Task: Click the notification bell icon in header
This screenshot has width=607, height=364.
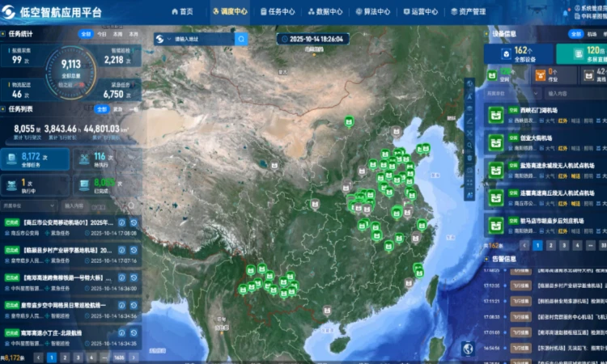Action: 566,13
